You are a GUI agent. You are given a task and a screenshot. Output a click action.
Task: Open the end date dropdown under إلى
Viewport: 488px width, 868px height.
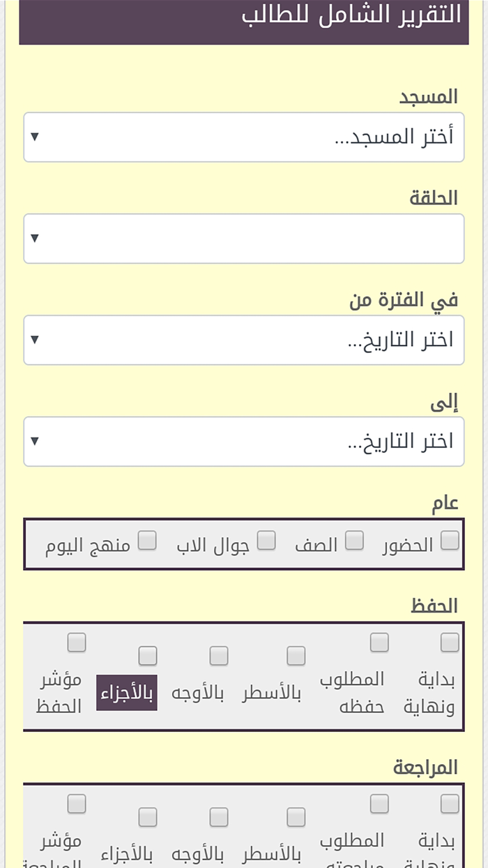coord(243,440)
